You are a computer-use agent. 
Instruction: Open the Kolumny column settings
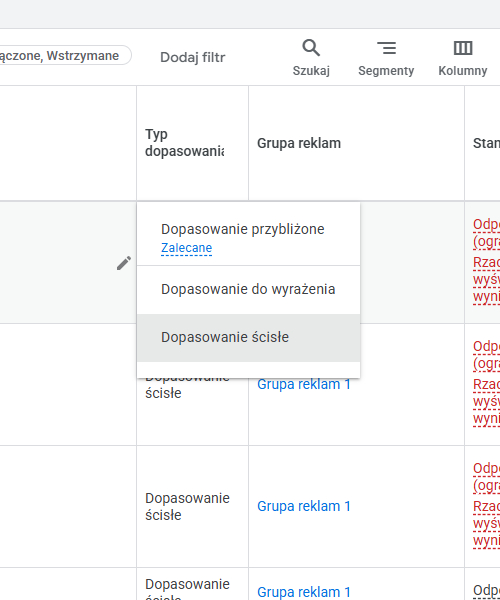click(463, 58)
